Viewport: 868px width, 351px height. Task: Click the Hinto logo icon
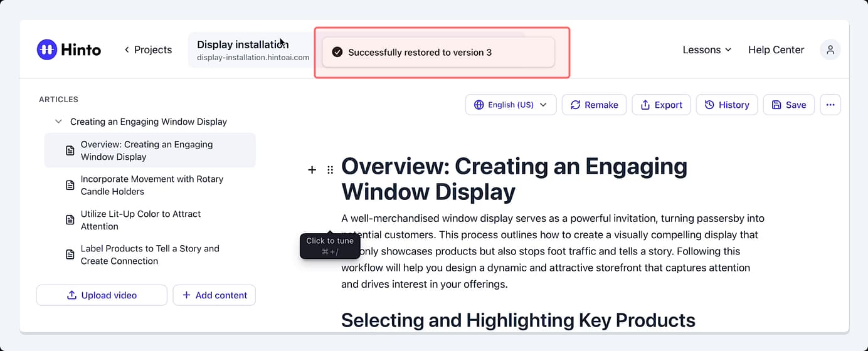(47, 50)
